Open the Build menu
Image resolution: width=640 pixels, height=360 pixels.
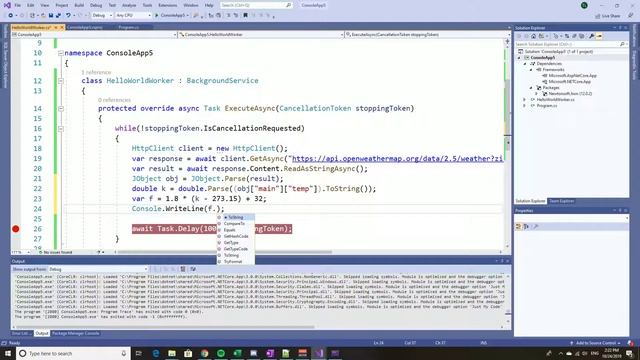79,5
